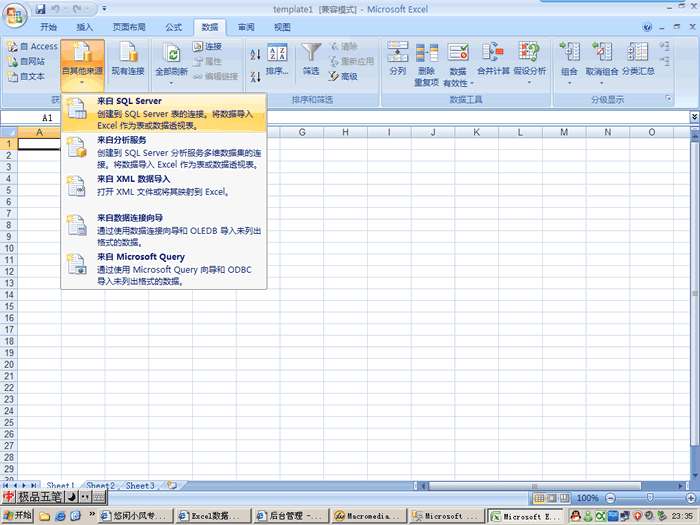
Task: Open Outline (分级显示) dialog launcher
Action: pyautogui.click(x=668, y=98)
